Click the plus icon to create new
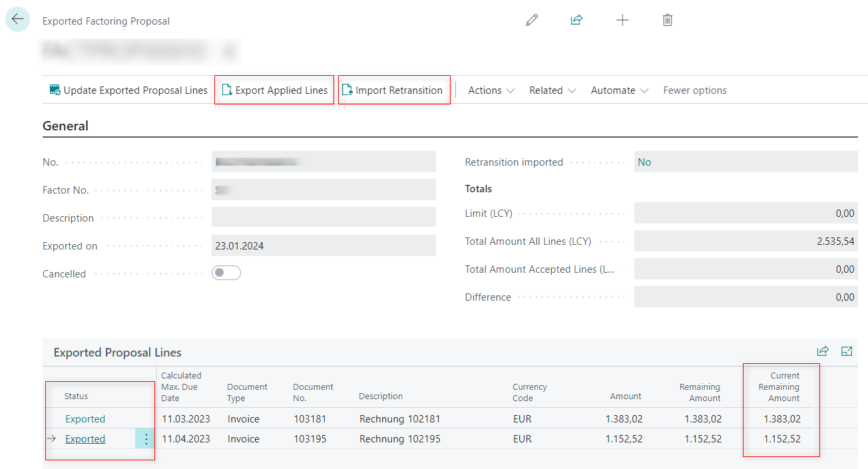The image size is (868, 469). [622, 21]
